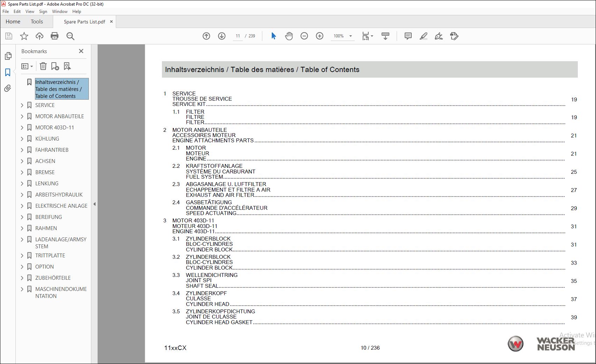Viewport: 596px width, 364px height.
Task: Jump to ZUBEHÖRTEILE bookmark
Action: [x=53, y=278]
